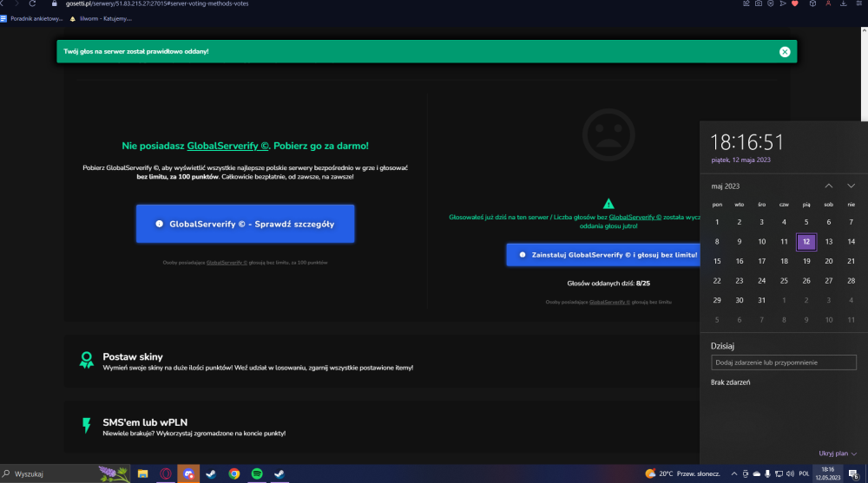The height and width of the screenshot is (483, 868).
Task: Select May 22 in the calendar
Action: coord(717,280)
